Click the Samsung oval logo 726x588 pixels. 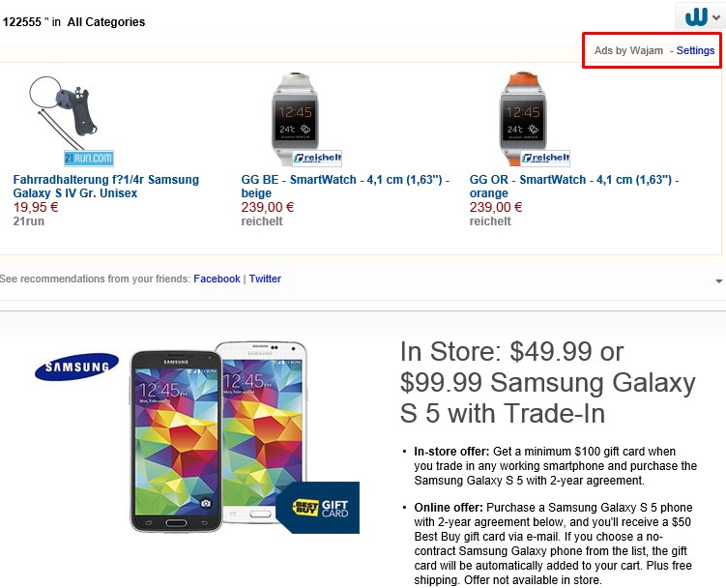pyautogui.click(x=76, y=367)
